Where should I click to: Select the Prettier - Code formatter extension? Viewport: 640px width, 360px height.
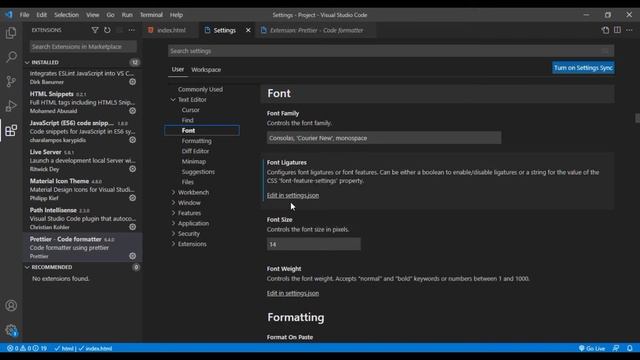(82, 247)
